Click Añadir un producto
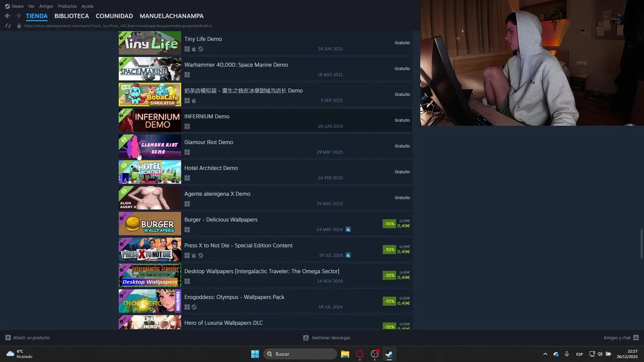Screen dimensions: 644x362 coord(28,338)
